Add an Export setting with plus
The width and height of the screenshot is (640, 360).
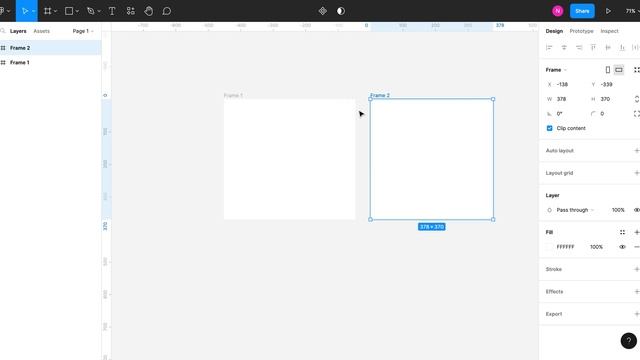(x=636, y=314)
